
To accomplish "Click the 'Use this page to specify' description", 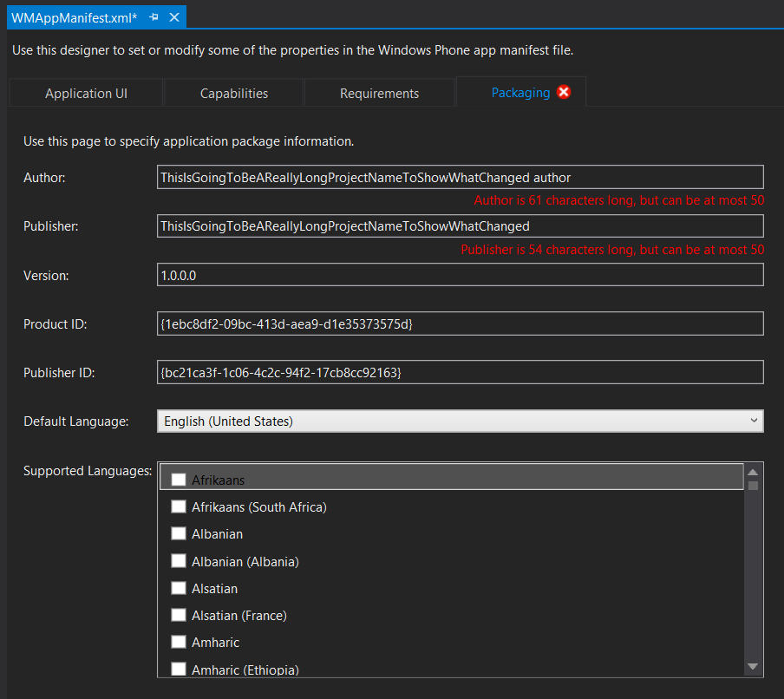I will (x=188, y=141).
